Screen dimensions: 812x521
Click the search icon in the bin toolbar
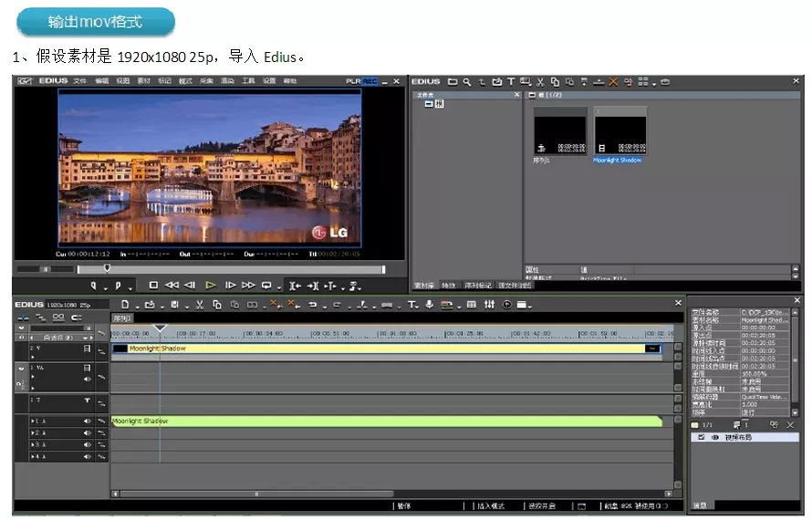click(x=467, y=82)
